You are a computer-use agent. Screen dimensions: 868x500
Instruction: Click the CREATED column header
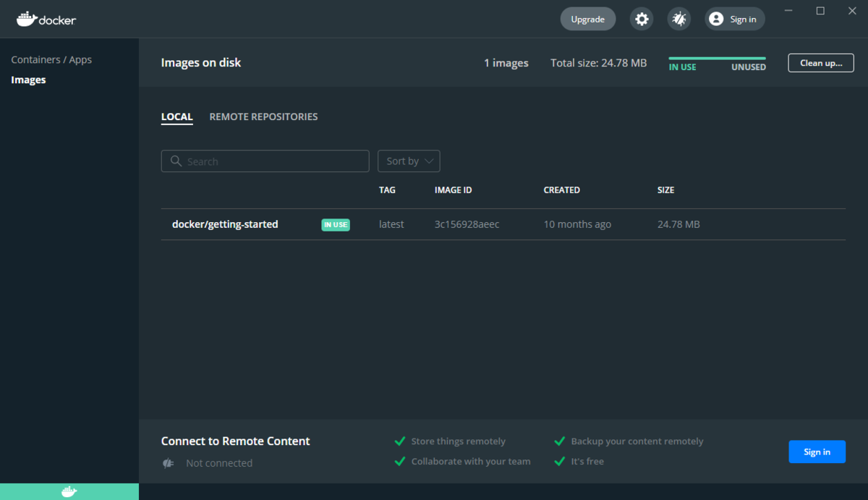[561, 190]
